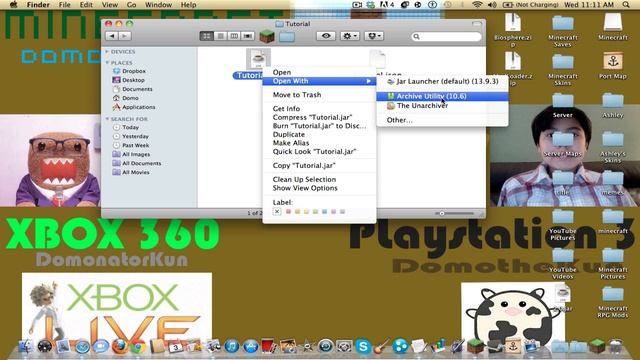
Task: Select the Minecraft Saves desktop folder
Action: point(563,31)
